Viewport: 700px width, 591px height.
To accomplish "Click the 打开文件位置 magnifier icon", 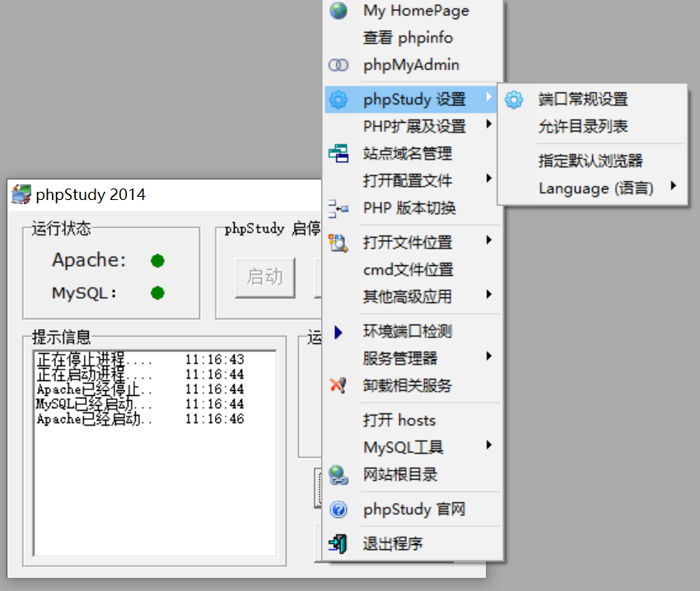I will coord(338,243).
